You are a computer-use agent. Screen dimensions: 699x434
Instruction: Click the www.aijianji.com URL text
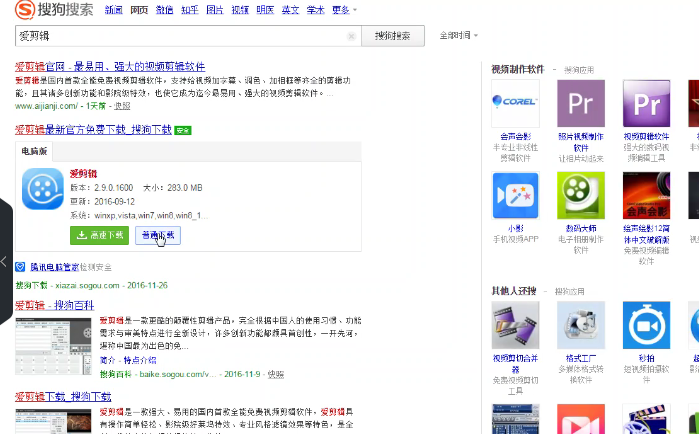click(x=46, y=106)
